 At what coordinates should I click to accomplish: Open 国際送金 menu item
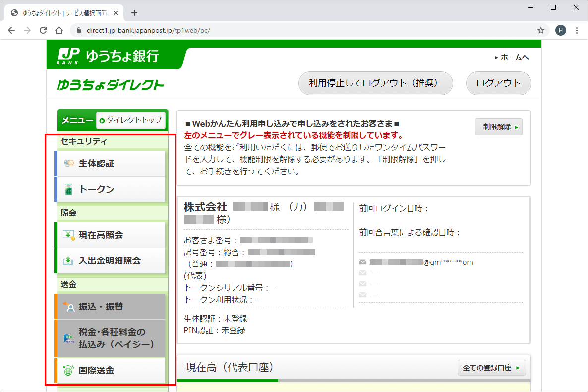[x=110, y=370]
